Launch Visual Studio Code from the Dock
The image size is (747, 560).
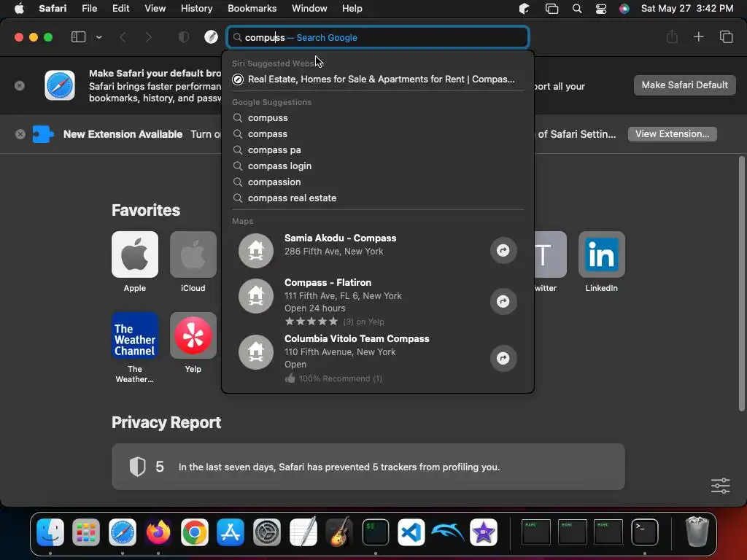[x=411, y=532]
